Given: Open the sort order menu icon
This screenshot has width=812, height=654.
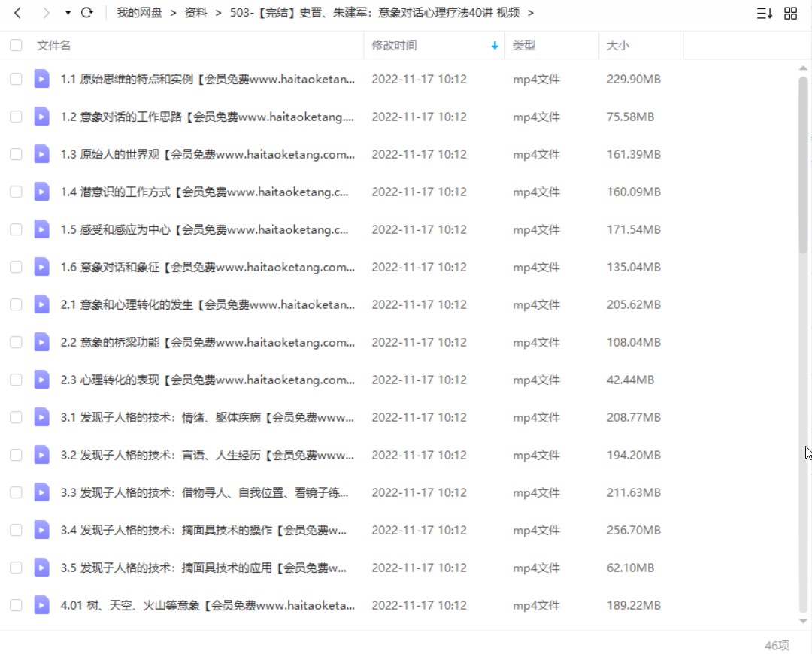Looking at the screenshot, I should [765, 13].
